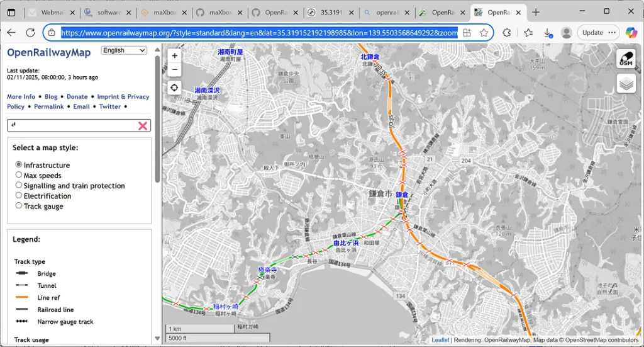644x347 pixels.
Task: Click the locate-me crosshair button
Action: click(x=175, y=88)
